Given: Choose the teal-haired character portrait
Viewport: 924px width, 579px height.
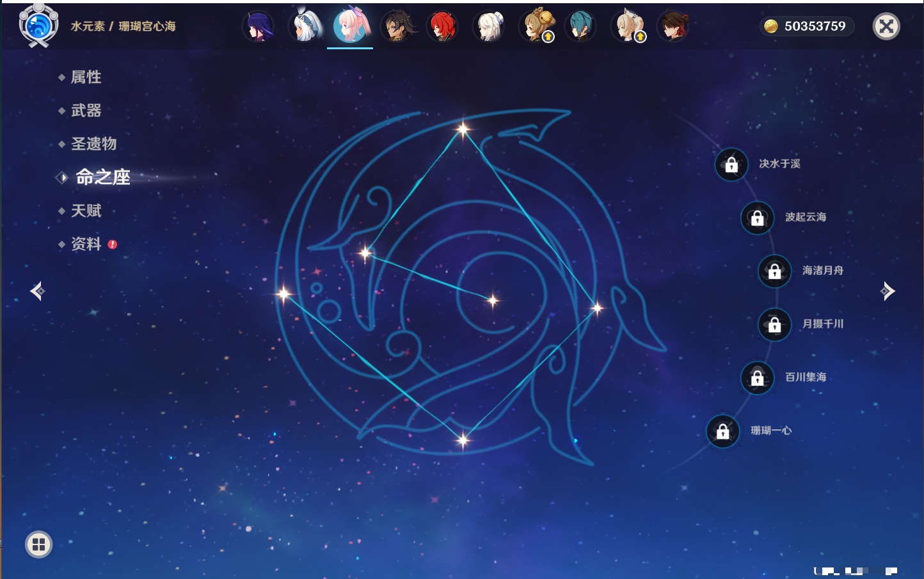Looking at the screenshot, I should coord(580,27).
